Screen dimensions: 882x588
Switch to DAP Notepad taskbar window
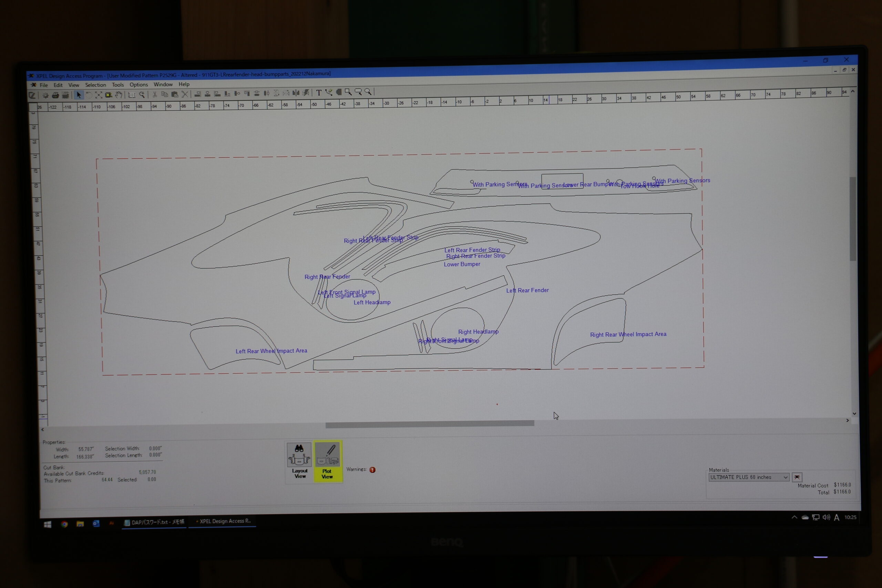click(x=154, y=522)
